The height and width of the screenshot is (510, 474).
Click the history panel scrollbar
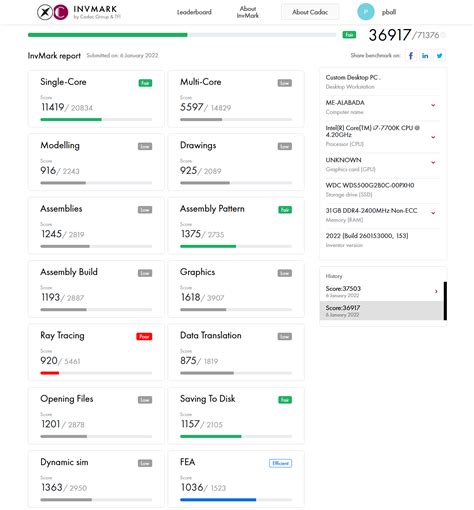click(445, 301)
